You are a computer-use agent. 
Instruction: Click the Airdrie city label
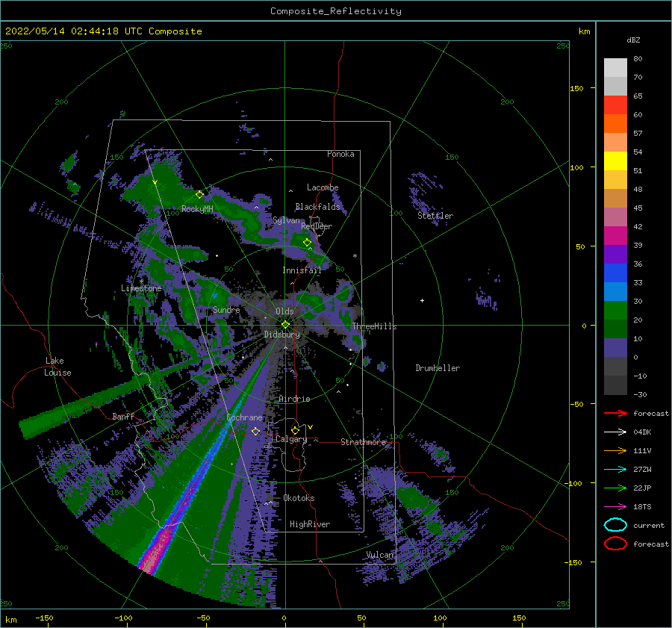click(x=294, y=399)
